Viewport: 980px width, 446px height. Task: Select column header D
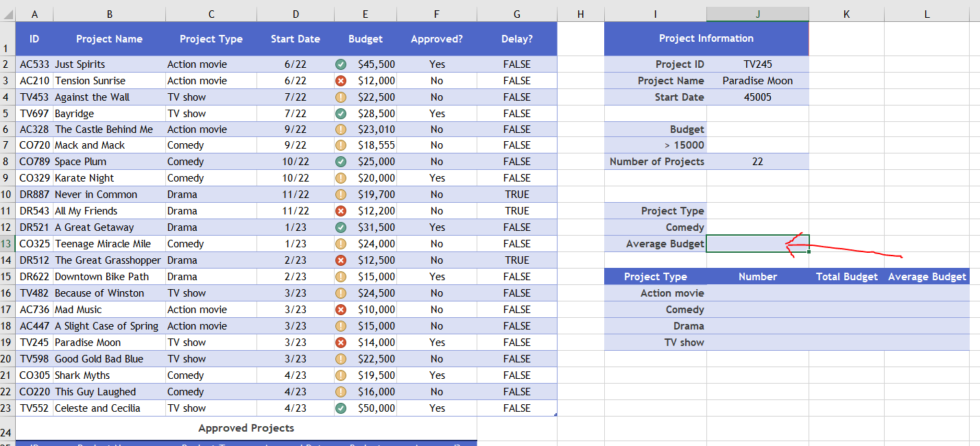(296, 14)
